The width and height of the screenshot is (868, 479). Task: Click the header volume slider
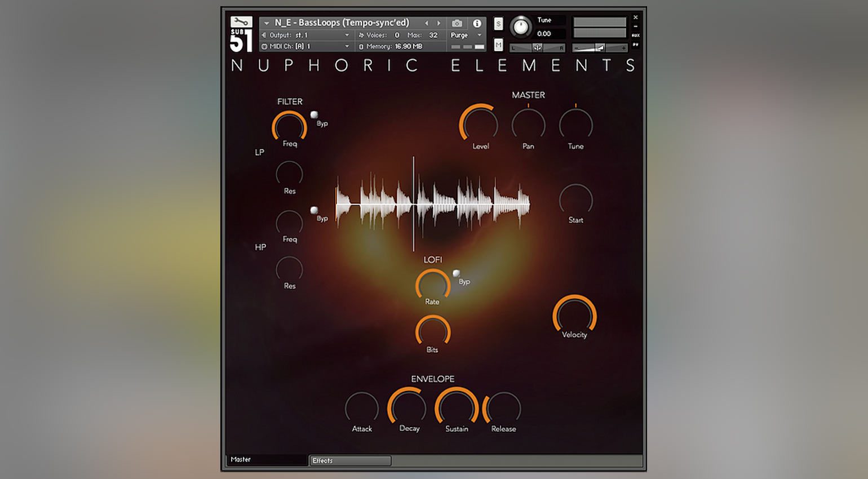600,48
